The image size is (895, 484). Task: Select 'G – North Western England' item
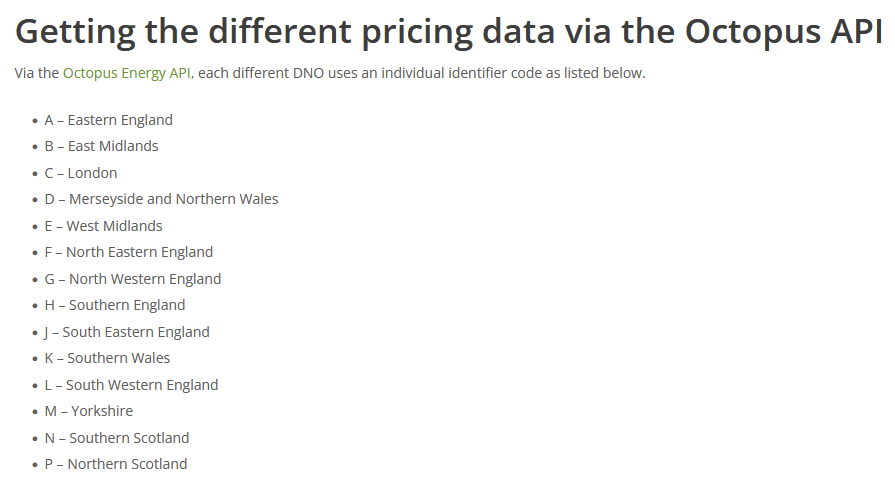coord(133,279)
